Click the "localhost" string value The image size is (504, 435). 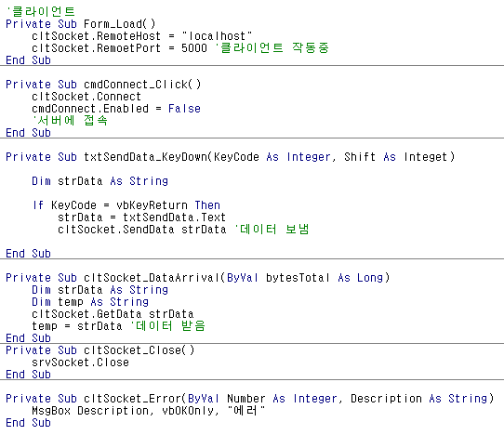tap(217, 36)
